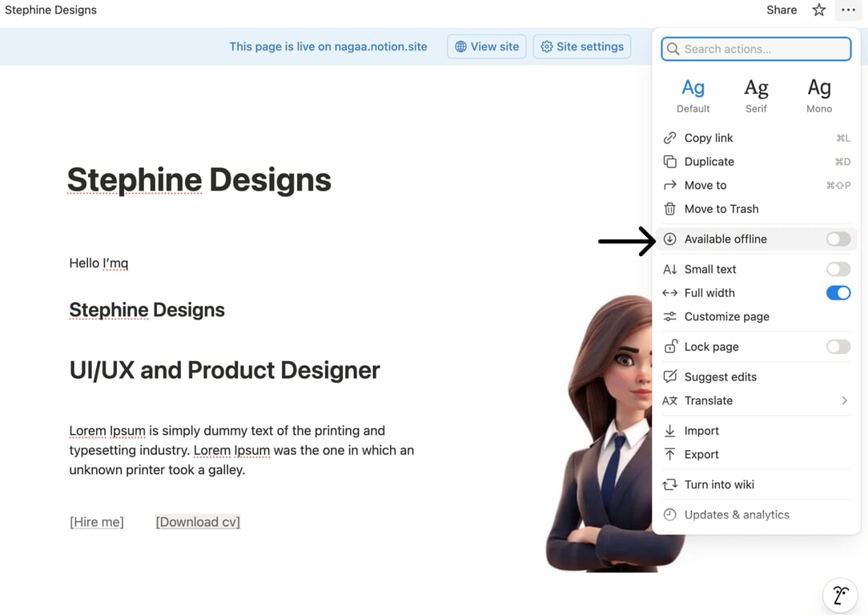Click the Lock page padlock icon
The height and width of the screenshot is (615, 868).
[x=670, y=346]
